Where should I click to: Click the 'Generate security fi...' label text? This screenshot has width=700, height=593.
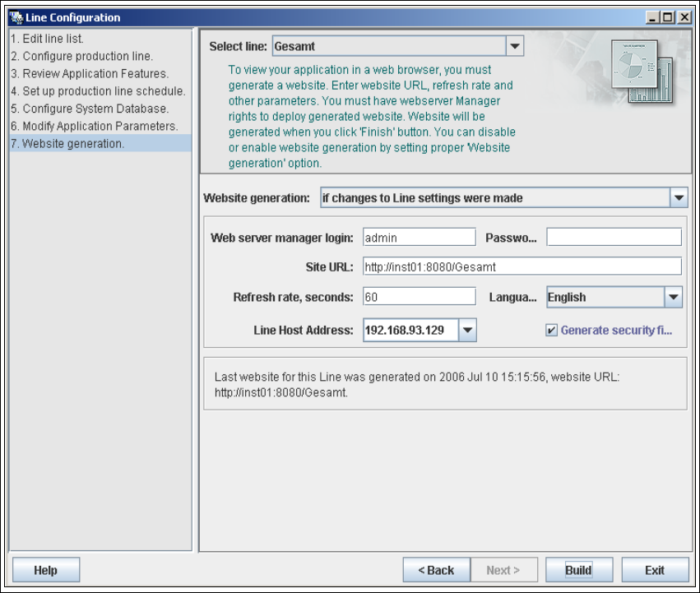click(616, 330)
